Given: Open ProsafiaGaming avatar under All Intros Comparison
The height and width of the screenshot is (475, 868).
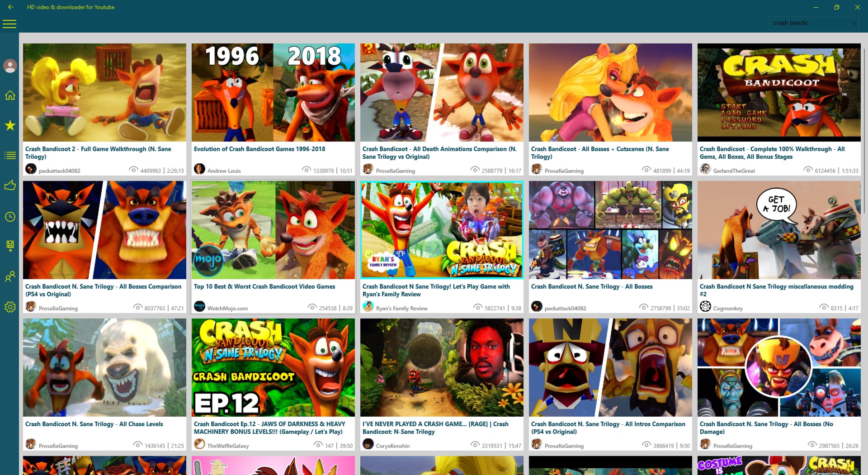Looking at the screenshot, I should click(537, 444).
